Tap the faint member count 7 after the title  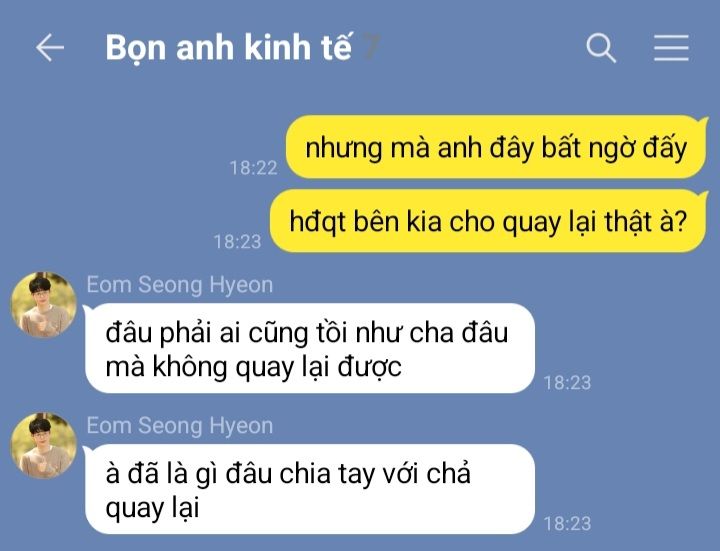371,47
